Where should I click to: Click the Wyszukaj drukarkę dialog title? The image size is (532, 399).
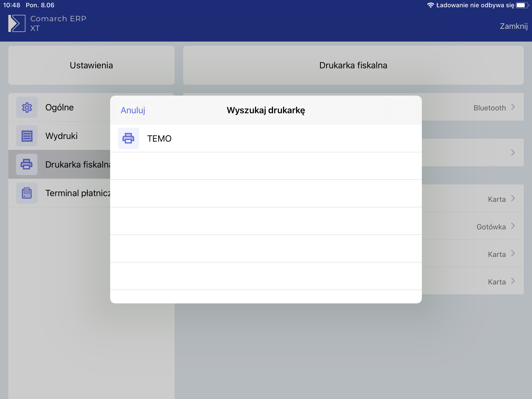tap(266, 110)
